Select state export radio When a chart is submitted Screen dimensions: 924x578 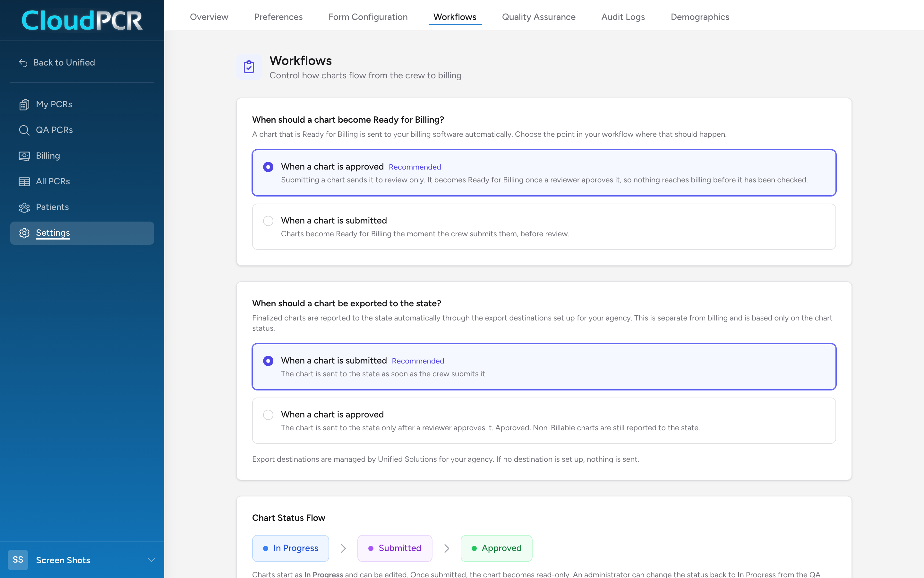point(268,361)
